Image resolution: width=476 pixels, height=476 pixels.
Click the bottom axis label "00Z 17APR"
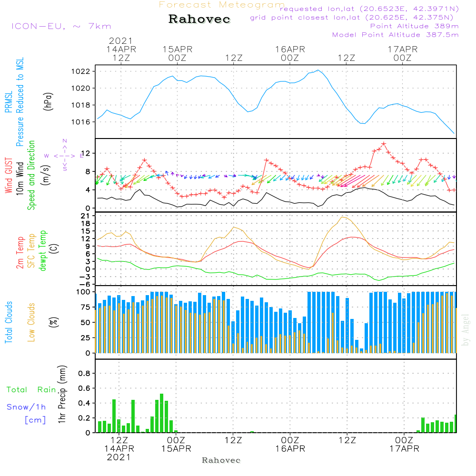tap(404, 445)
